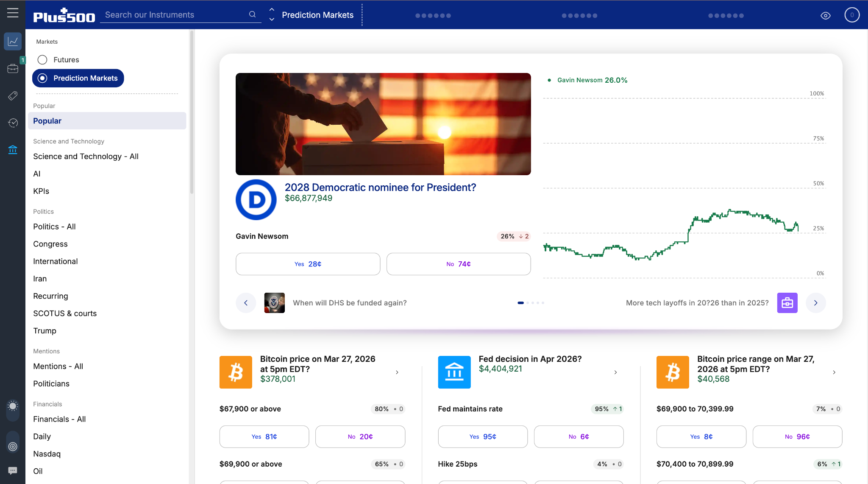Select the Prediction Markets radio button
This screenshot has width=868, height=484.
pos(42,78)
